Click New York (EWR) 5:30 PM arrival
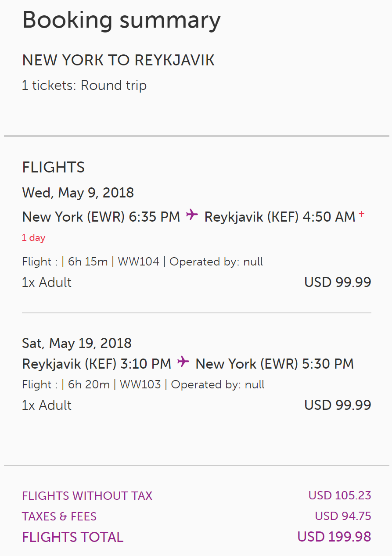Image resolution: width=392 pixels, height=556 pixels. coord(274,364)
